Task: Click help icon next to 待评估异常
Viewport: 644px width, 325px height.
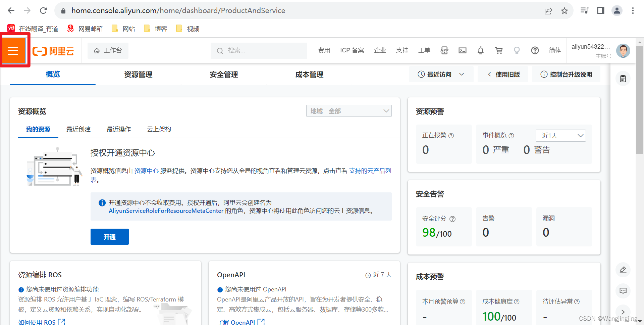Action: point(577,301)
